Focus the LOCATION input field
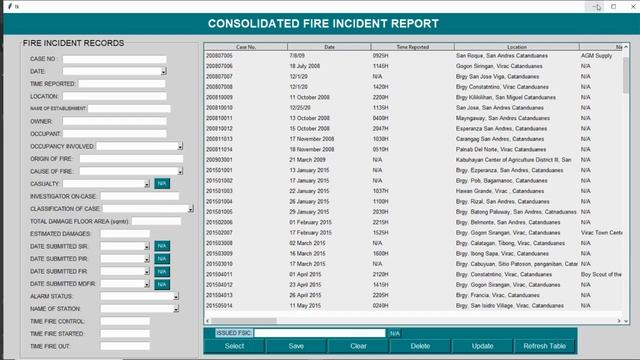Screen dimensions: 640x360 click(115, 96)
